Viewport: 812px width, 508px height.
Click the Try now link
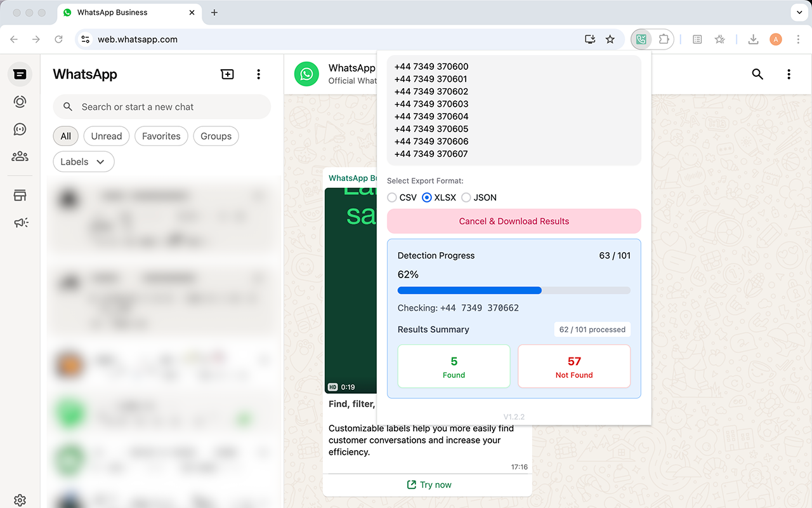pos(429,485)
